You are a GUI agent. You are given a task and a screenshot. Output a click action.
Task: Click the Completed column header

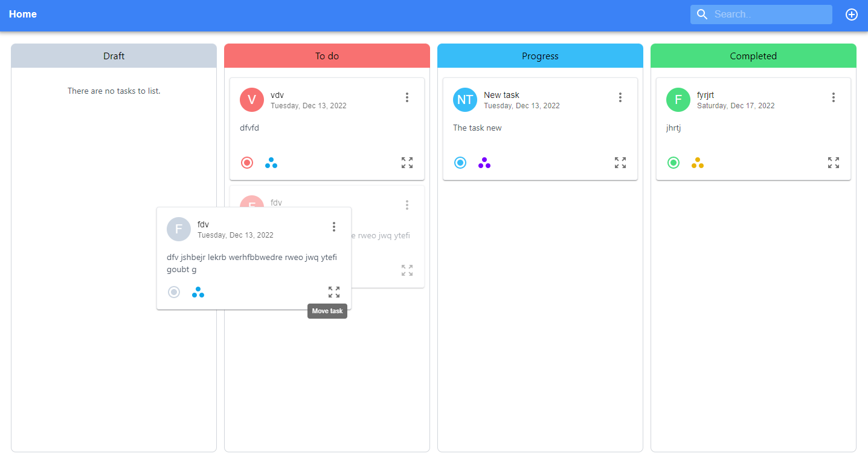pyautogui.click(x=753, y=55)
